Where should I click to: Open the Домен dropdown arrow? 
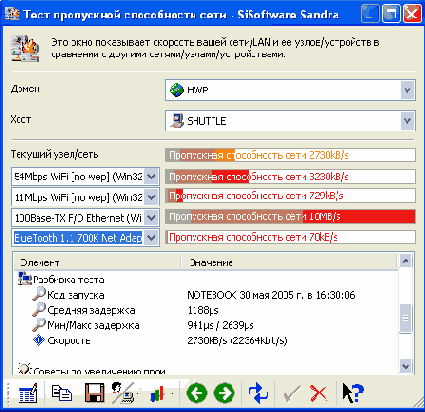(407, 90)
